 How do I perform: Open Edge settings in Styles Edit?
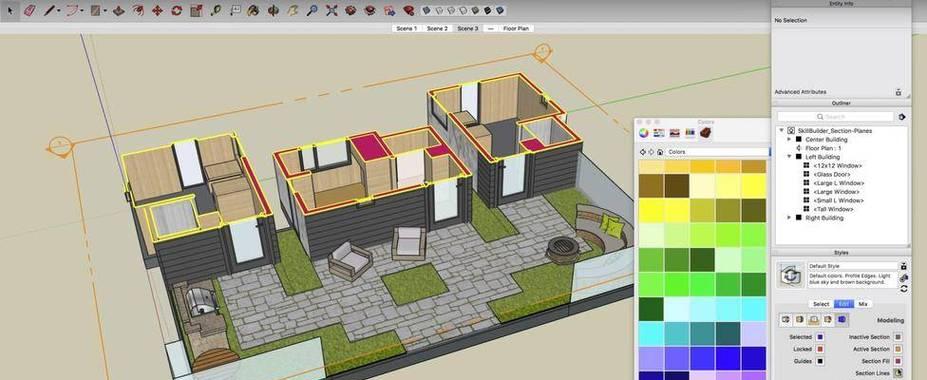786,320
